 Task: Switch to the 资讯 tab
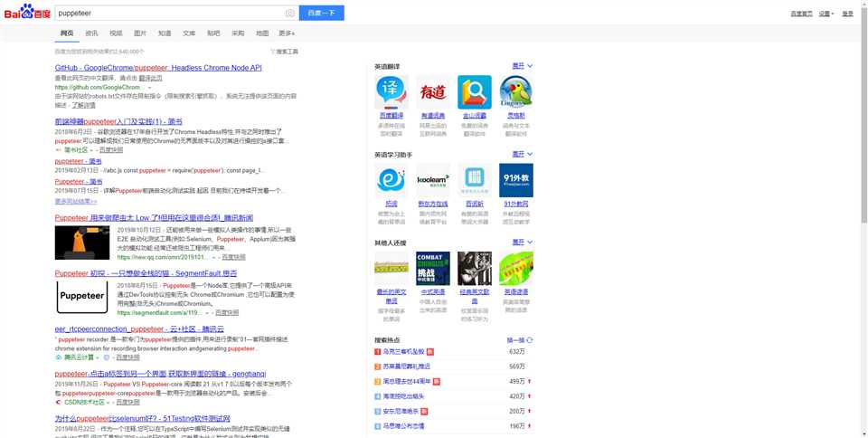[x=91, y=33]
